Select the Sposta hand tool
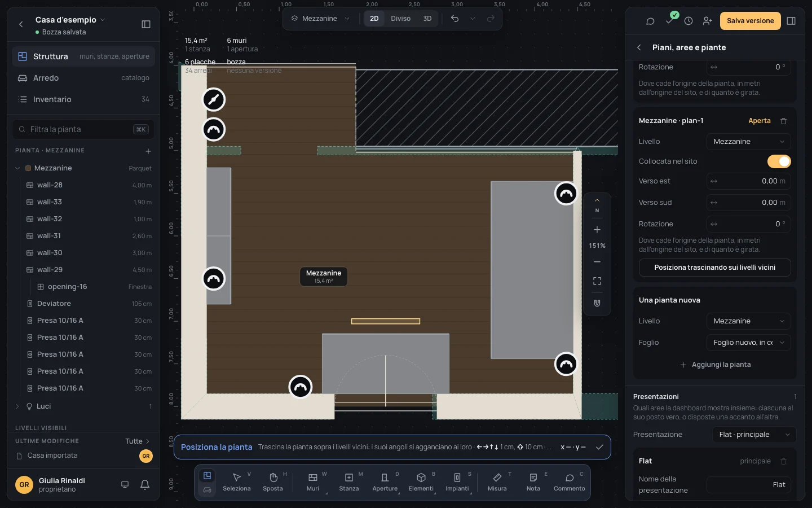 pyautogui.click(x=273, y=481)
